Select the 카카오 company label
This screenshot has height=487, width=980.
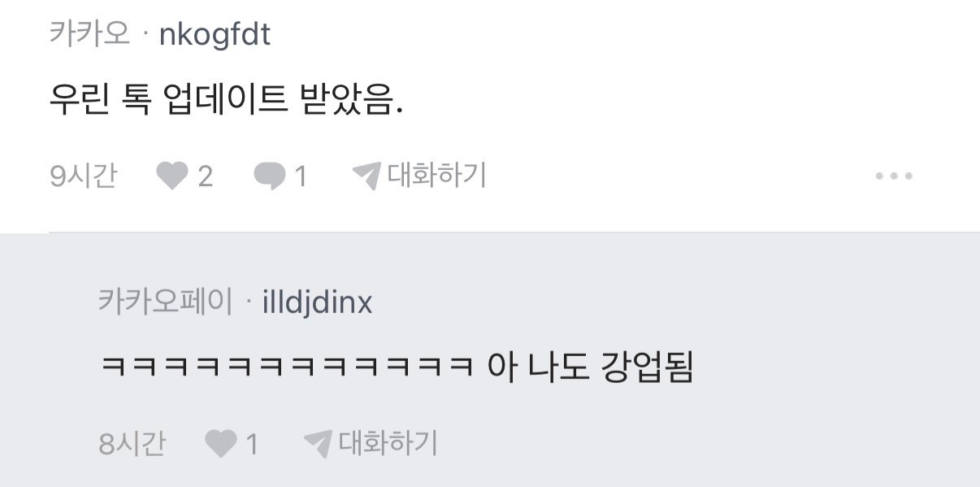click(x=89, y=35)
